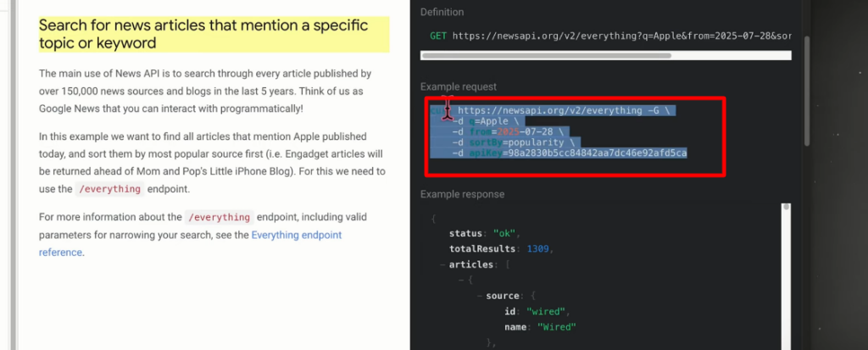The height and width of the screenshot is (350, 868).
Task: Click the apiKey value in example request
Action: click(594, 153)
